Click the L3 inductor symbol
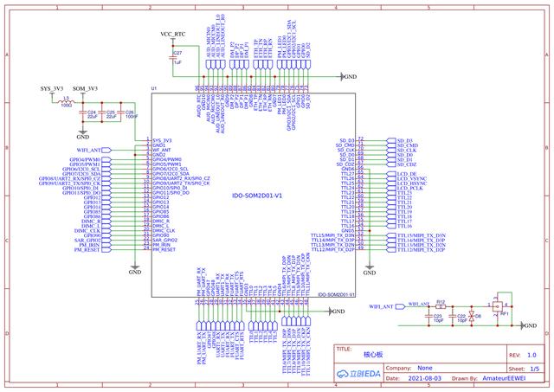Screen dimensions: 554x392 pos(66,102)
